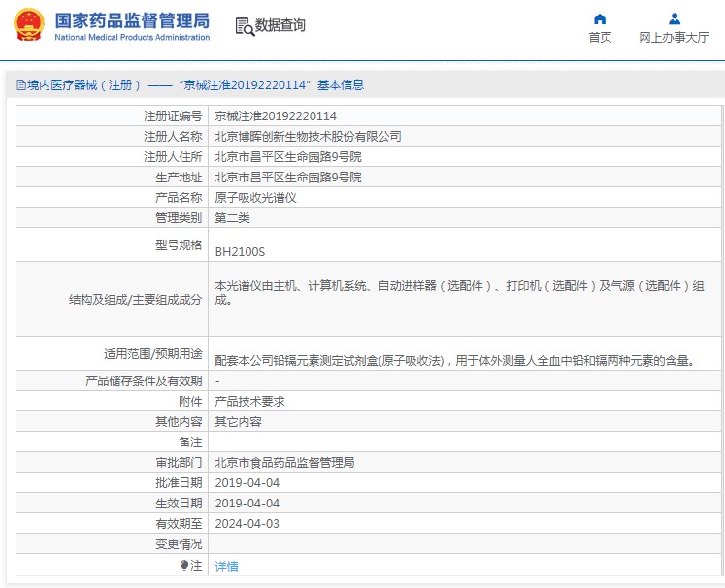The width and height of the screenshot is (725, 588).
Task: Click product name 原子吸收光谱仪
Action: [x=255, y=197]
